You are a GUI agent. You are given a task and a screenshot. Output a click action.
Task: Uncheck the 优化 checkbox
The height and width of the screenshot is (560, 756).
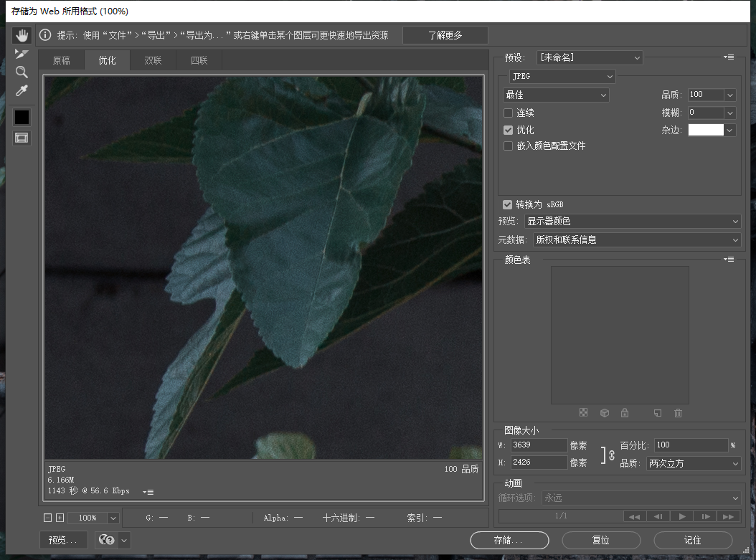[x=509, y=130]
